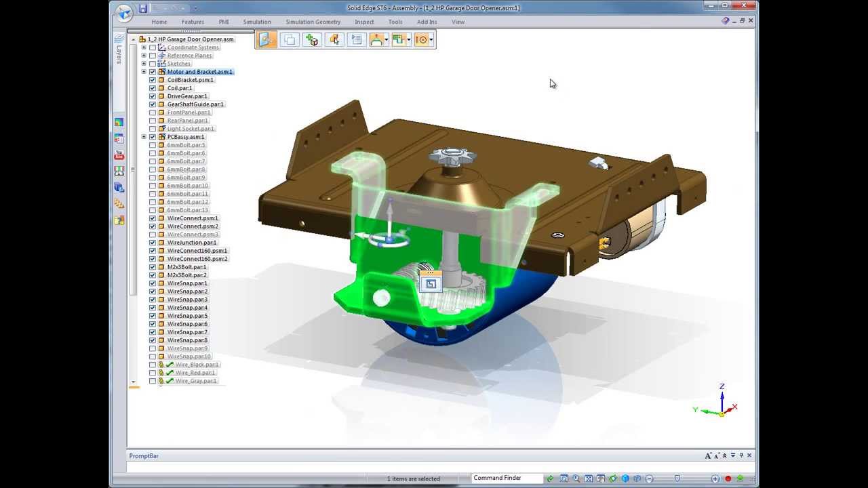Switch to the PMI tab
868x488 pixels.
click(224, 22)
